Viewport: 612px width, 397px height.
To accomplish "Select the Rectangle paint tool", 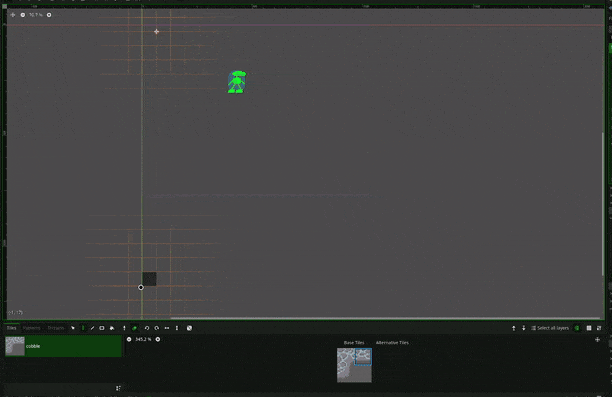I will point(102,328).
